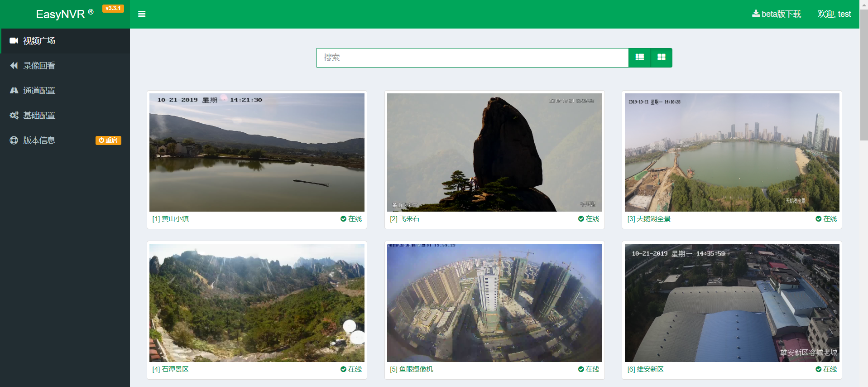The image size is (868, 387).
Task: Click online check icon for 石潭景区
Action: (x=343, y=369)
